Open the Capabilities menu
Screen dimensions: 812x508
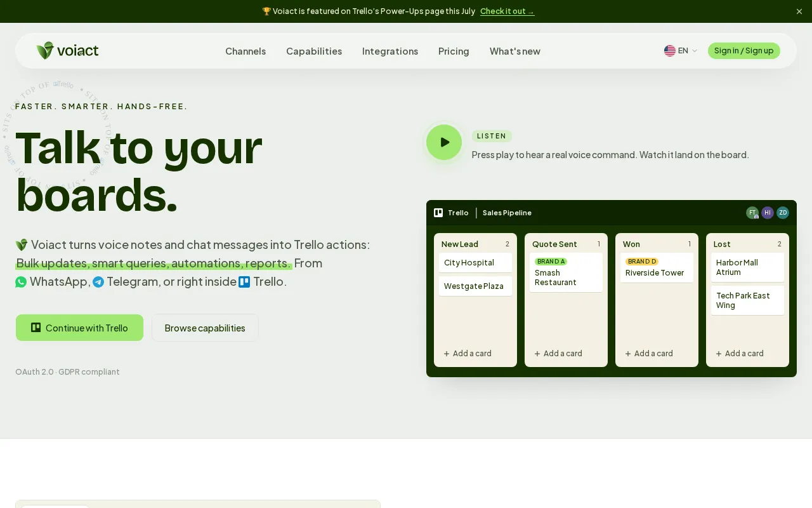pos(314,51)
